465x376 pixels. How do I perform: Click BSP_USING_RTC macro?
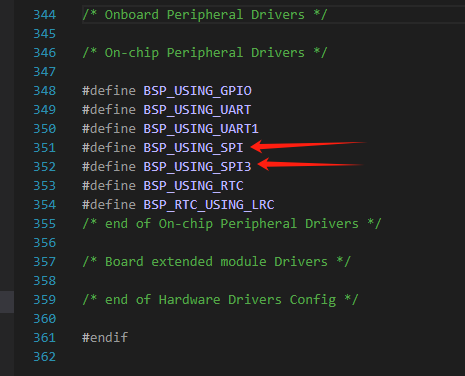pos(193,186)
